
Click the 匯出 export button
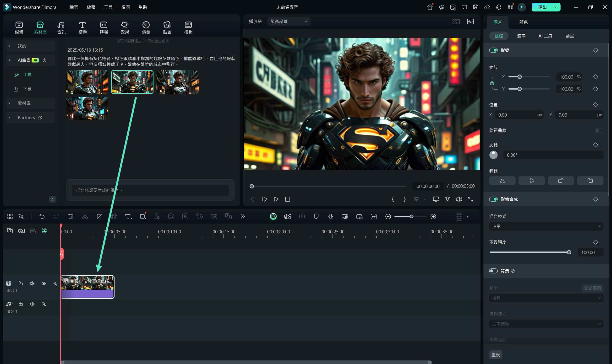pos(542,7)
